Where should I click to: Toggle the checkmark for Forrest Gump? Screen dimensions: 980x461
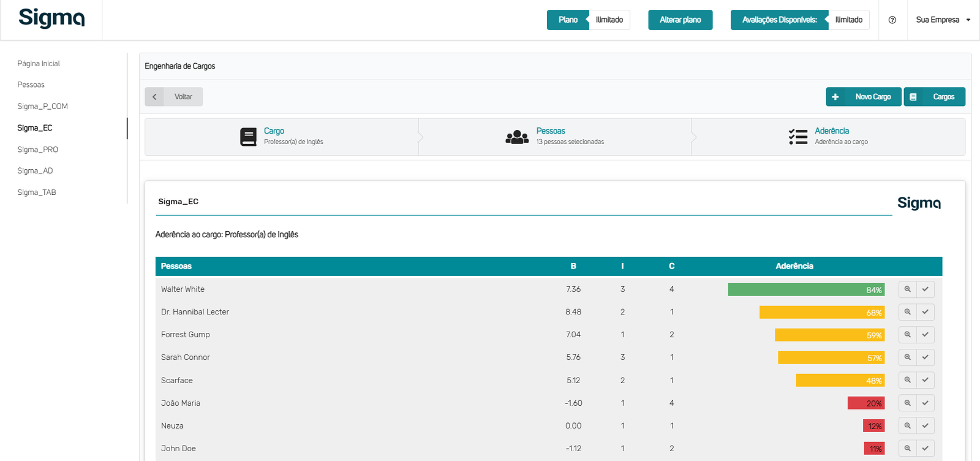click(x=925, y=335)
